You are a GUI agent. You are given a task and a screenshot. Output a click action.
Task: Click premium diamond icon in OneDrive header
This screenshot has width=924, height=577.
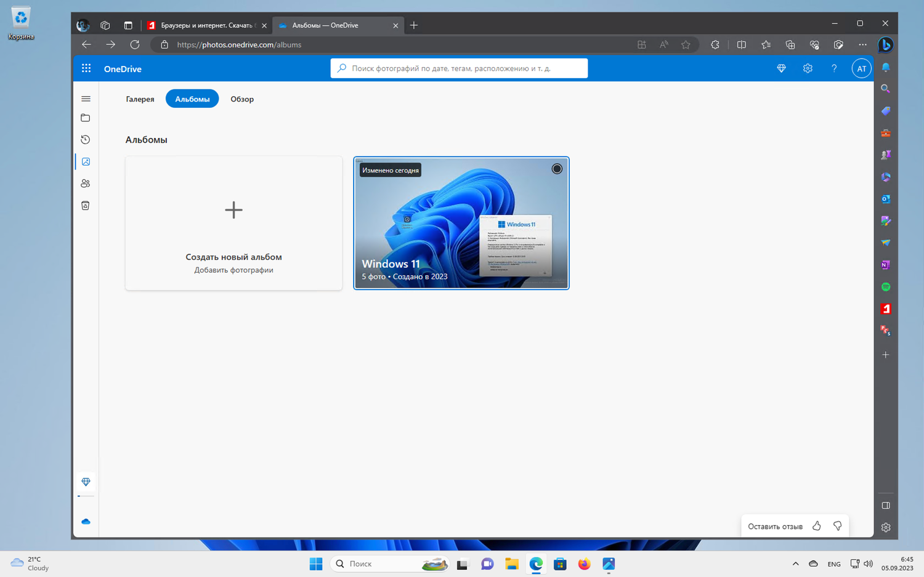781,68
